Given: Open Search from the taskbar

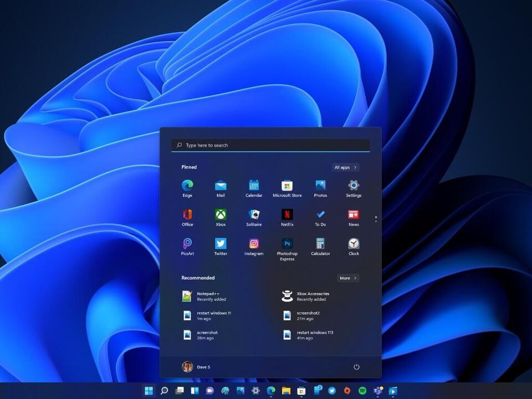Looking at the screenshot, I should point(164,391).
